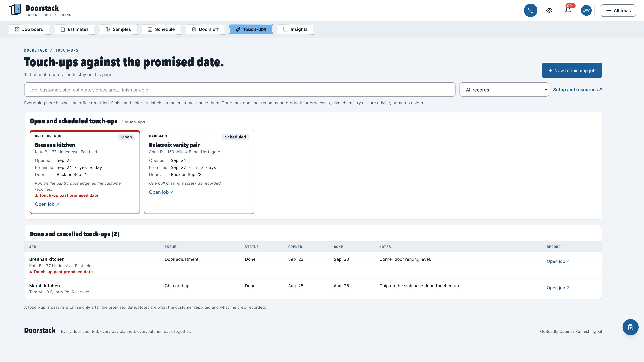The width and height of the screenshot is (644, 362).
Task: Open the OW user avatar
Action: click(586, 11)
